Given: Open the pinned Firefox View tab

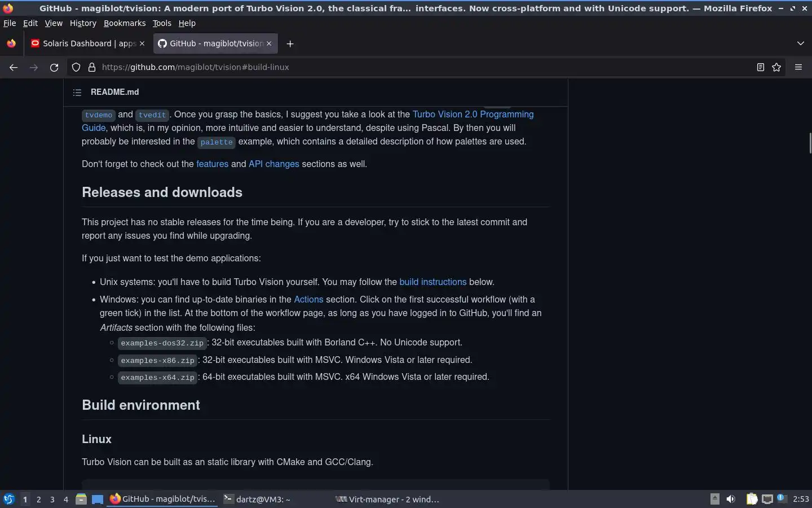Looking at the screenshot, I should (x=11, y=43).
